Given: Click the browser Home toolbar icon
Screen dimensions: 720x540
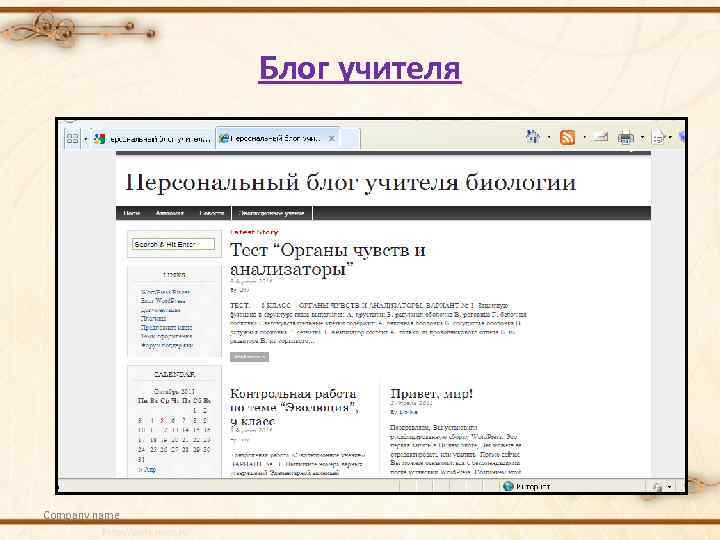Looking at the screenshot, I should [533, 136].
